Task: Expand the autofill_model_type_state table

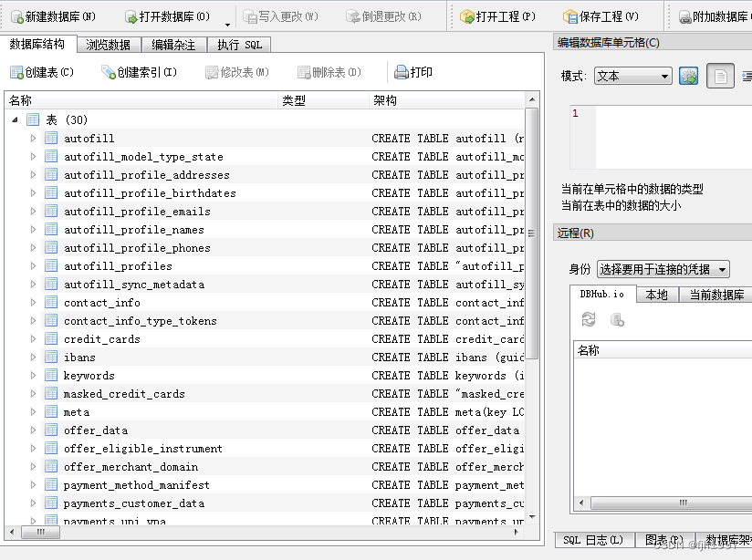Action: pyautogui.click(x=33, y=156)
